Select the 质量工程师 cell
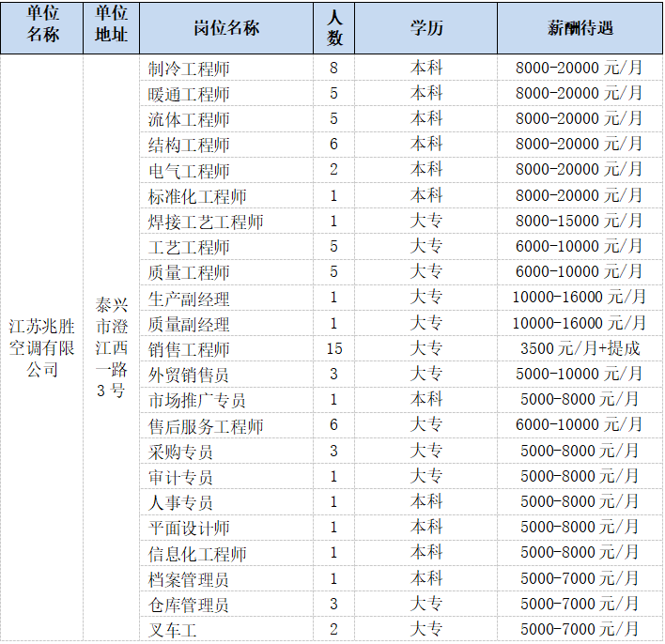Viewport: 665px width, 644px height. pyautogui.click(x=226, y=271)
